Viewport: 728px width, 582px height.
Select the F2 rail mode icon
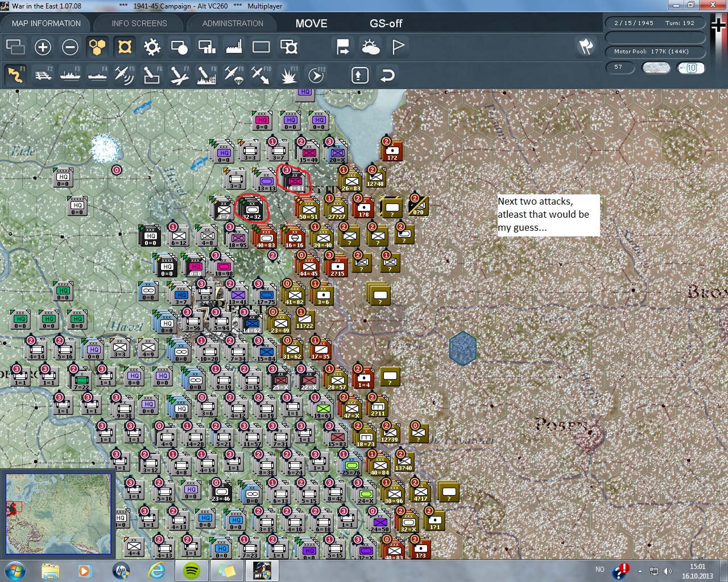[x=43, y=75]
